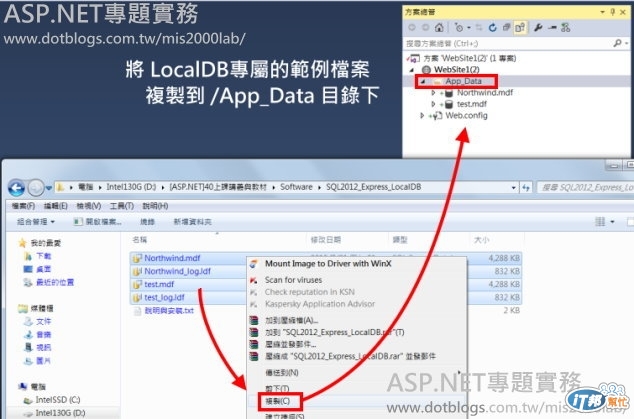The height and width of the screenshot is (419, 634).
Task: Open the 編輯(E) menu
Action: [x=55, y=206]
